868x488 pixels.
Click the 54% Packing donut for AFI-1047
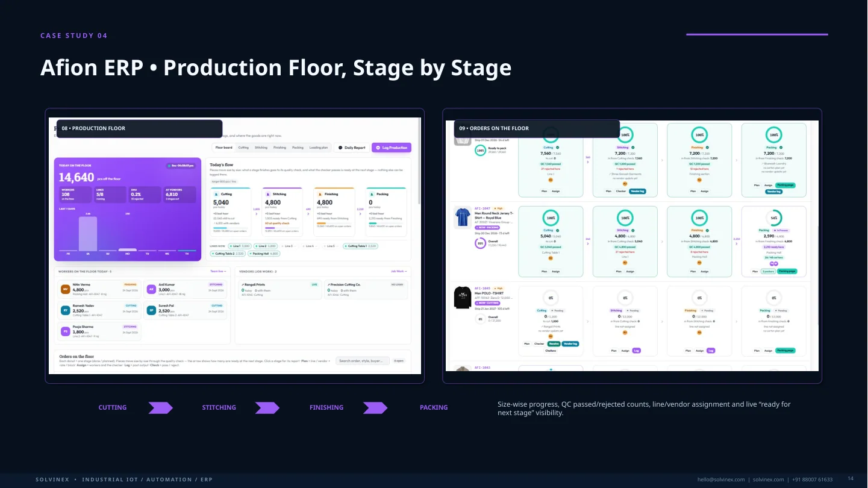pos(773,218)
